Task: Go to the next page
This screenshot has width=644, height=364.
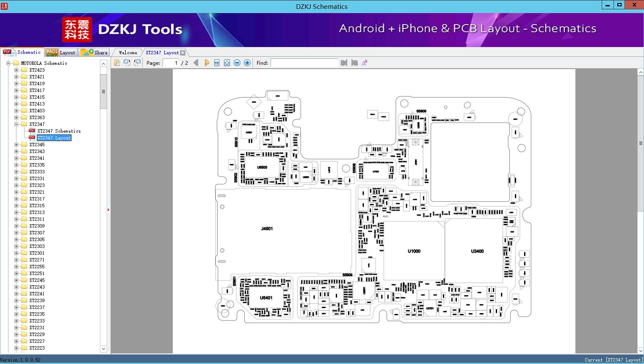Action: [207, 63]
